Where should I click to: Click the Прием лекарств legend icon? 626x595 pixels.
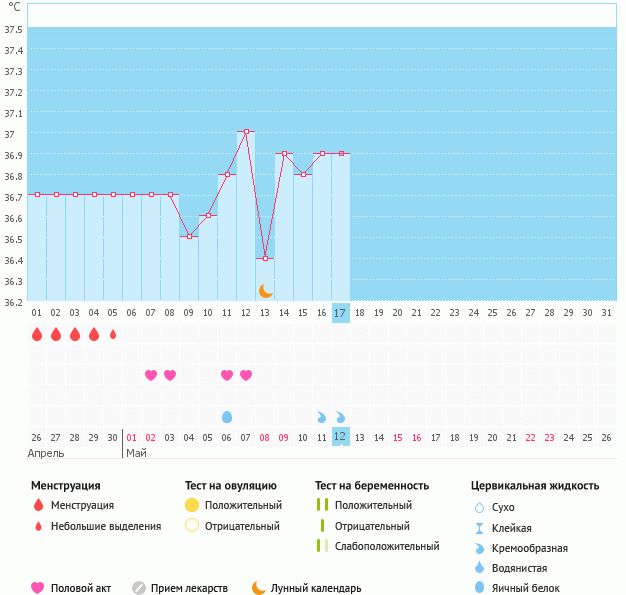pos(139,588)
